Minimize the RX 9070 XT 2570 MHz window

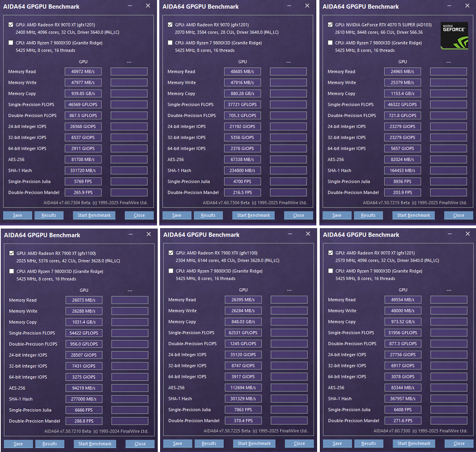coord(450,234)
